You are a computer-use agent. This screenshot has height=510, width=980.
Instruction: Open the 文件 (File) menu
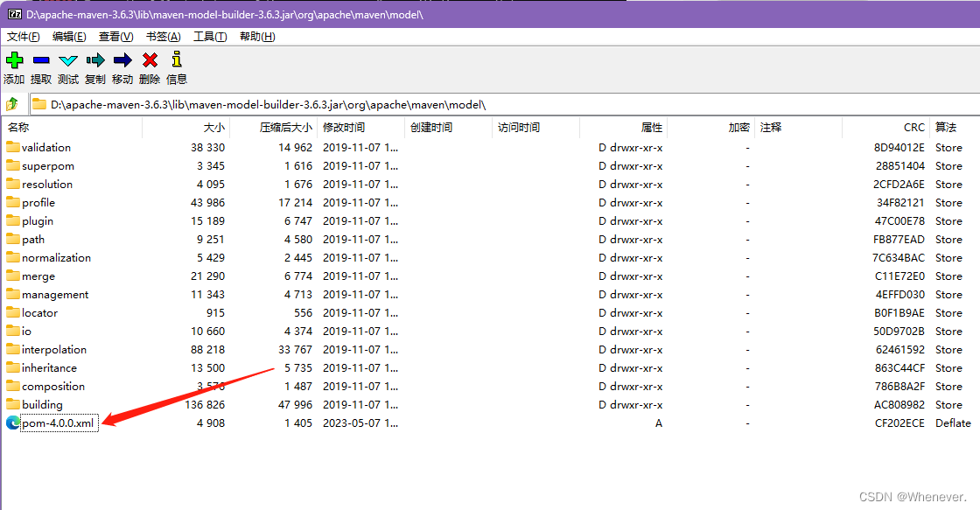23,36
